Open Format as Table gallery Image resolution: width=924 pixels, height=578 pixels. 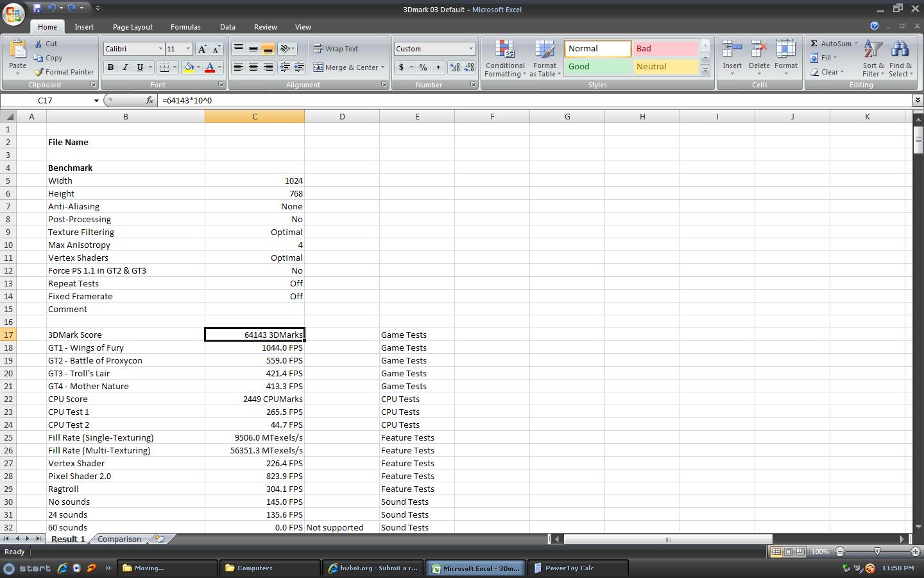pos(545,58)
